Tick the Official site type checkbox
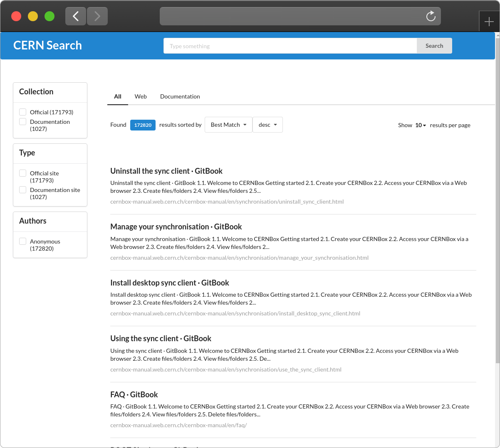This screenshot has width=500, height=448. [23, 173]
